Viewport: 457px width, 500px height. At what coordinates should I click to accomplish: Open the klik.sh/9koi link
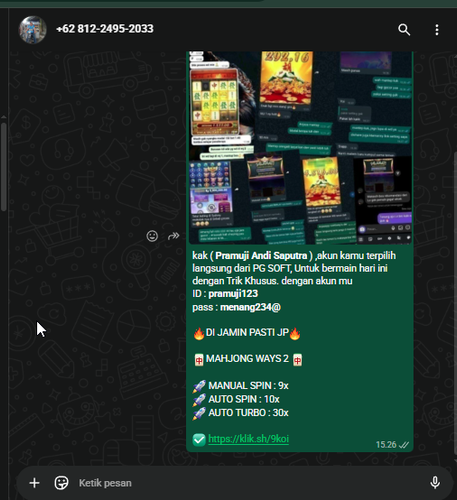pos(248,439)
